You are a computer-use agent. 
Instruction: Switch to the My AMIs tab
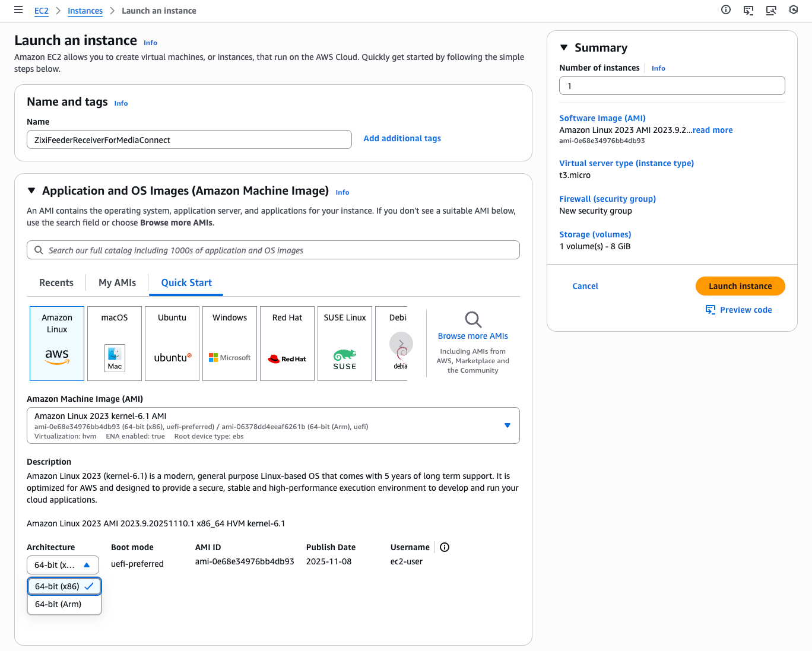[x=117, y=282]
